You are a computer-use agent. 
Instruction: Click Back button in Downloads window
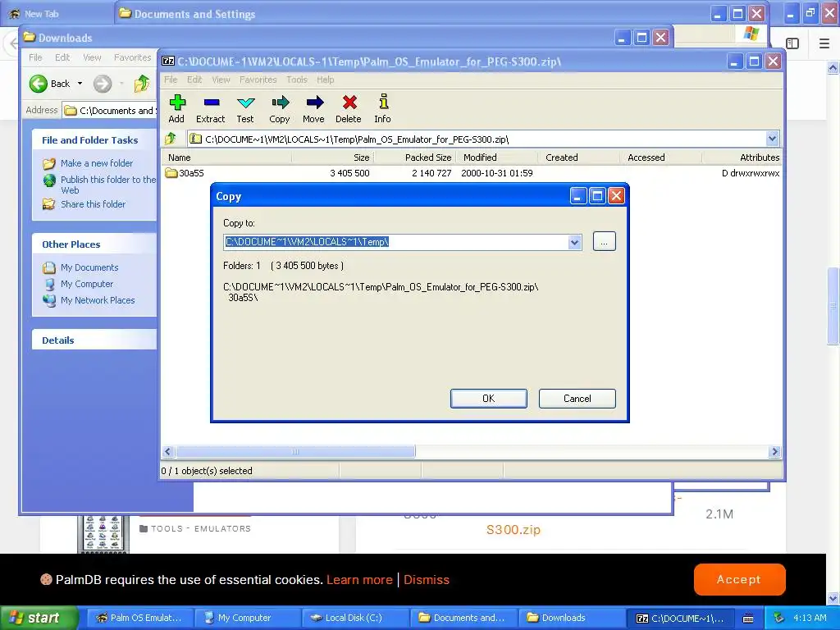50,84
